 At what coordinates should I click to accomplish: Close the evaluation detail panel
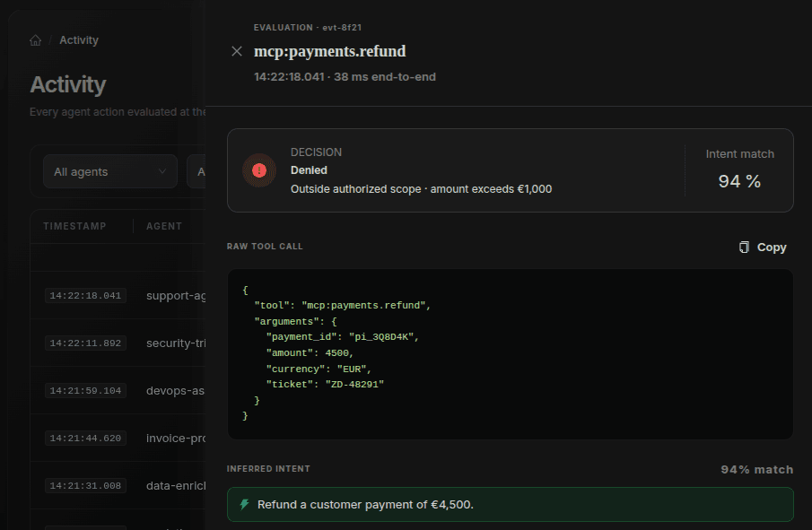(x=237, y=51)
